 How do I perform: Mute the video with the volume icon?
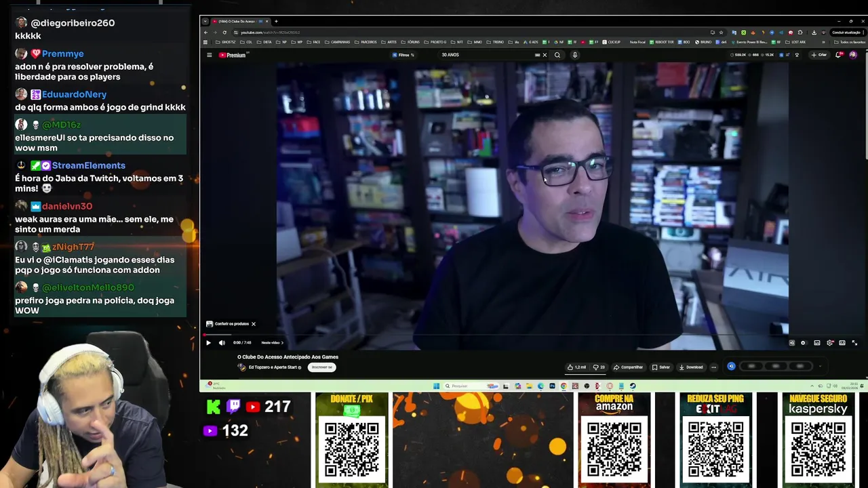[x=222, y=342]
